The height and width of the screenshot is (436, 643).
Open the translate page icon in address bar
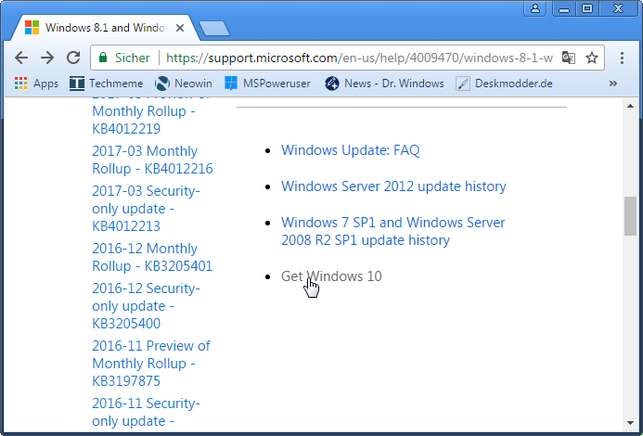click(568, 58)
